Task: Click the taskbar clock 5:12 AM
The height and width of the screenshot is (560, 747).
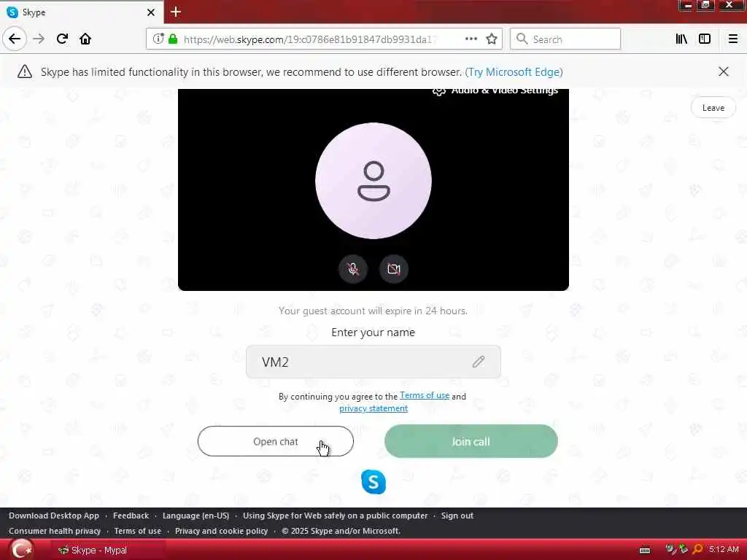Action: [724, 550]
